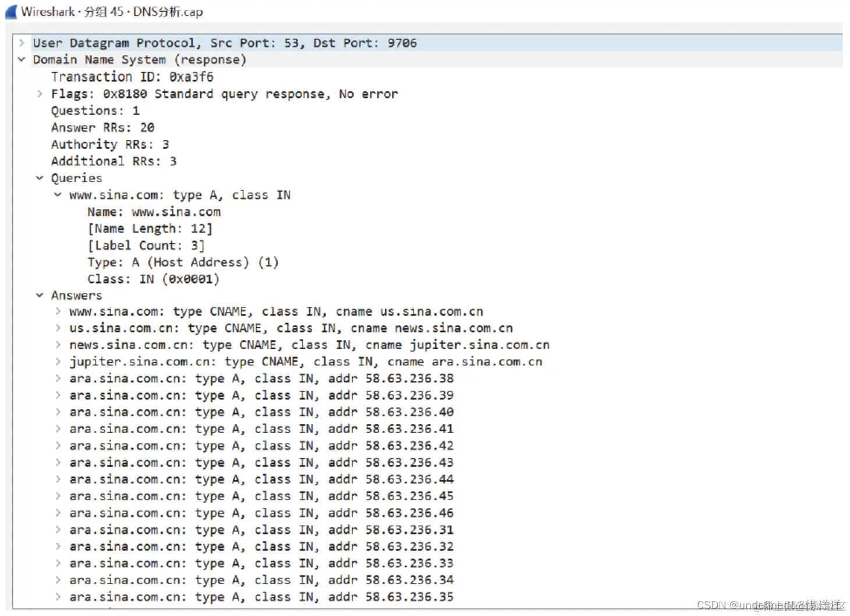The height and width of the screenshot is (616, 850).
Task: Select the Authority RRs: 3 line
Action: (x=110, y=144)
